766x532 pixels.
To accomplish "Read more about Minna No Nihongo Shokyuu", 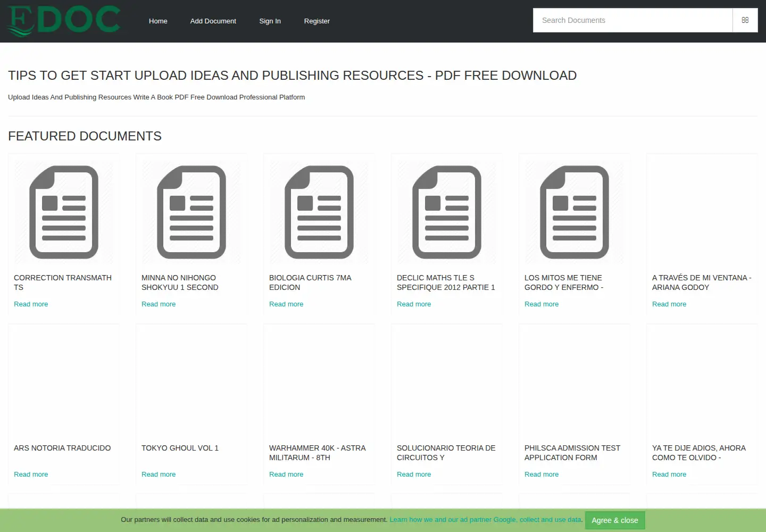I will [159, 304].
